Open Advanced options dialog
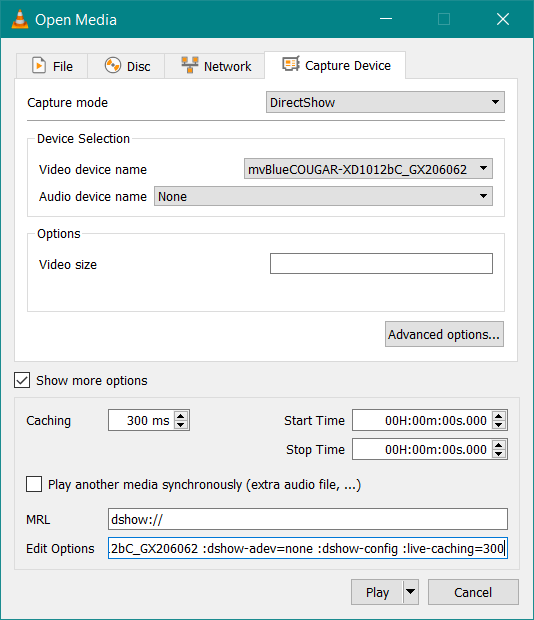Screen dimensions: 534x620 click(444, 334)
